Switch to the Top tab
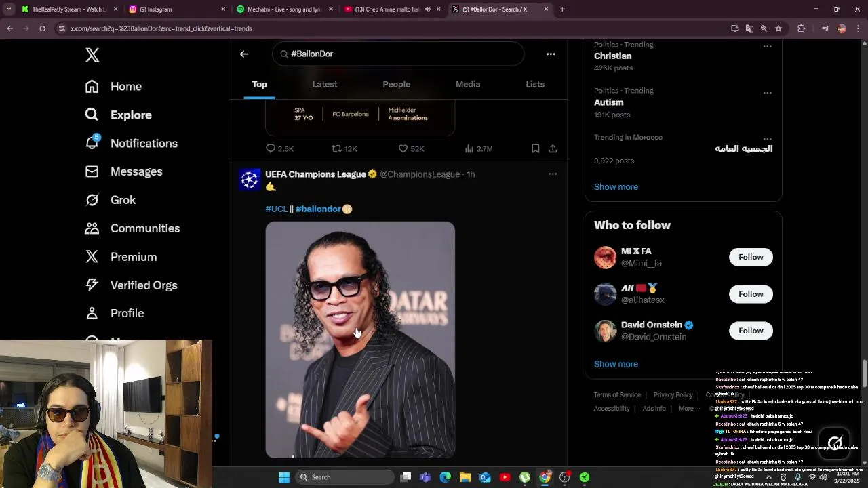This screenshot has height=488, width=868. click(x=260, y=85)
